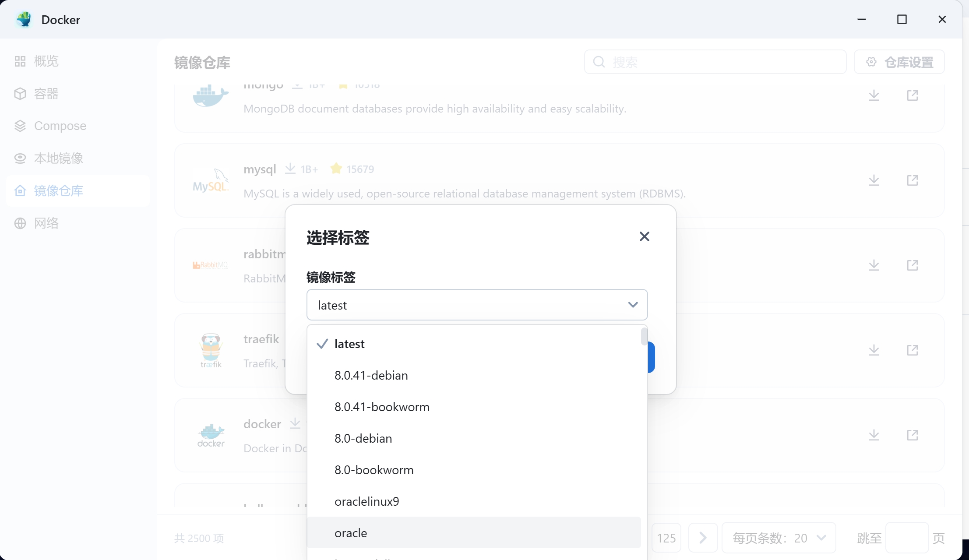Screen dimensions: 969x560
Task: Click the 概览 grid icon
Action: (x=20, y=61)
